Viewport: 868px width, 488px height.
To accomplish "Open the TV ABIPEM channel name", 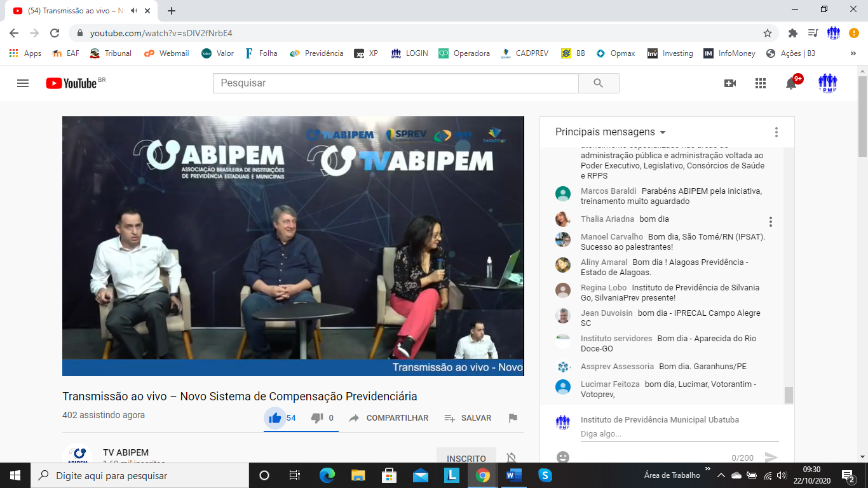I will coord(126,453).
